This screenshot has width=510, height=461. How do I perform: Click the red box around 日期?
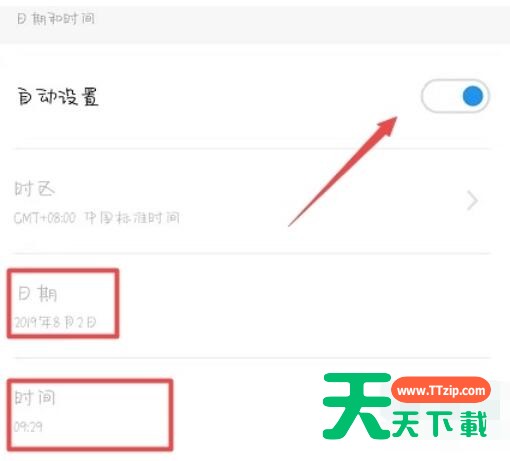pos(63,303)
